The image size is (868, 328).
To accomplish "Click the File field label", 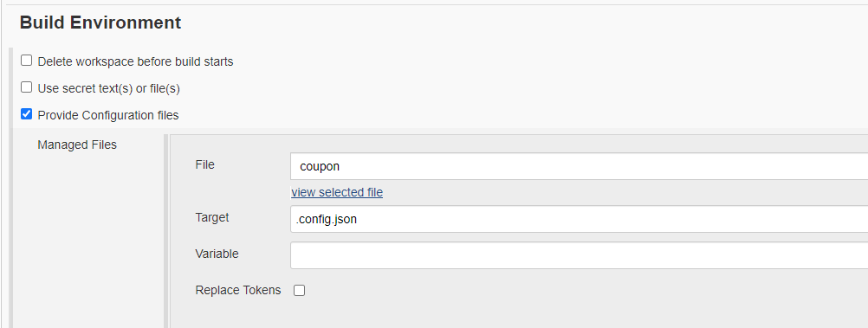I will click(204, 164).
